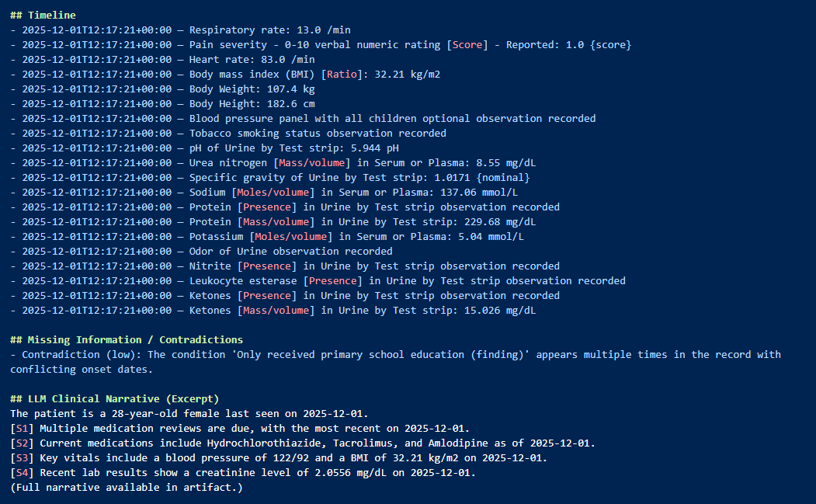Open the S4 citation marker
This screenshot has height=504, width=816.
coord(22,472)
